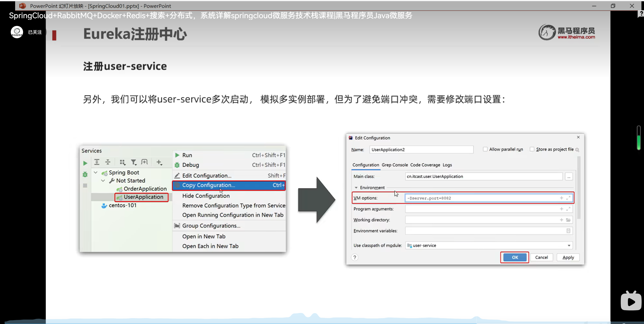Open Use classpath of module dropdown

click(x=569, y=246)
